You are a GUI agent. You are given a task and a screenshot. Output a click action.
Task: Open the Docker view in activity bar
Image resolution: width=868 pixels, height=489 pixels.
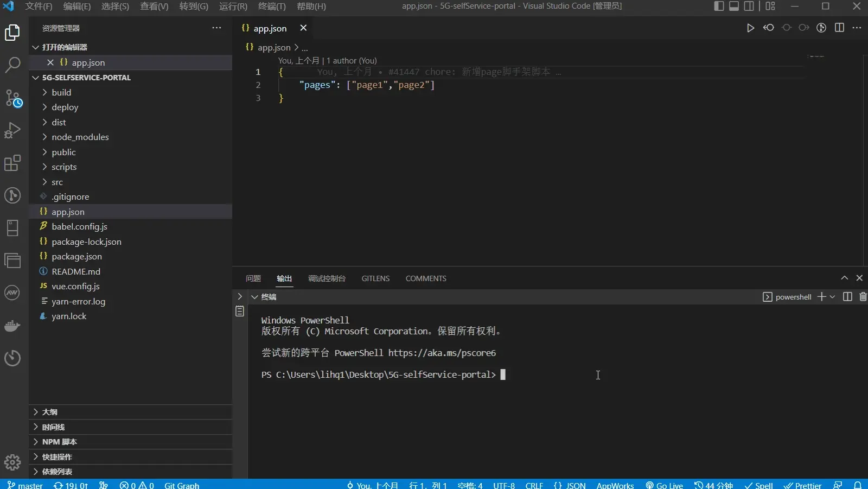12,326
